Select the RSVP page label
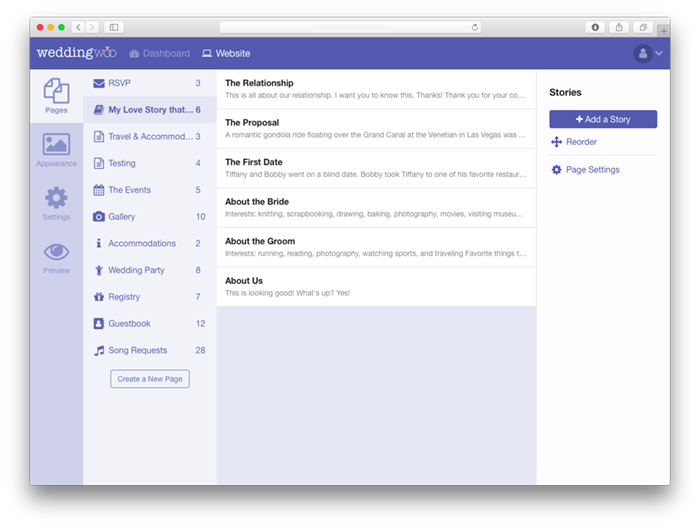700x528 pixels. (x=120, y=83)
